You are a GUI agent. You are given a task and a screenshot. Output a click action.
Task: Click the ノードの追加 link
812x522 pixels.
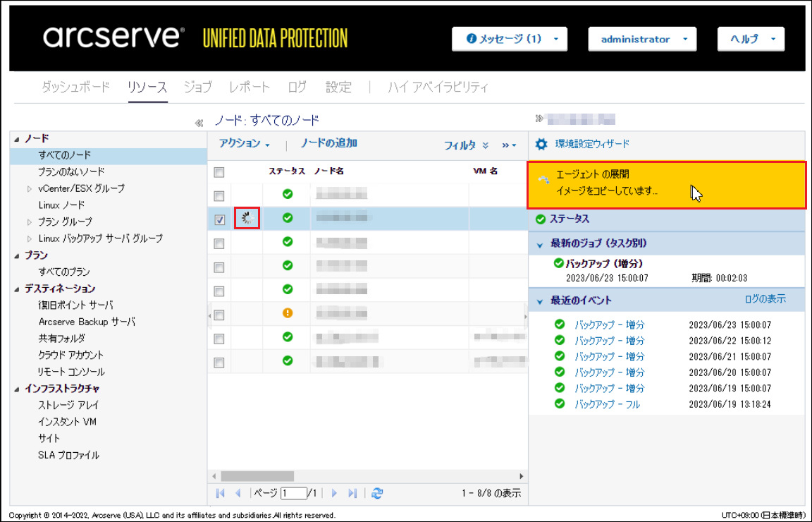pos(328,143)
